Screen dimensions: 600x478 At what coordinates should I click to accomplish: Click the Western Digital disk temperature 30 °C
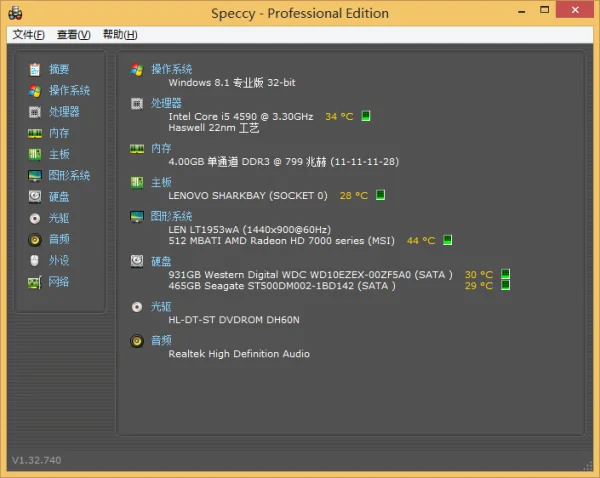click(479, 275)
